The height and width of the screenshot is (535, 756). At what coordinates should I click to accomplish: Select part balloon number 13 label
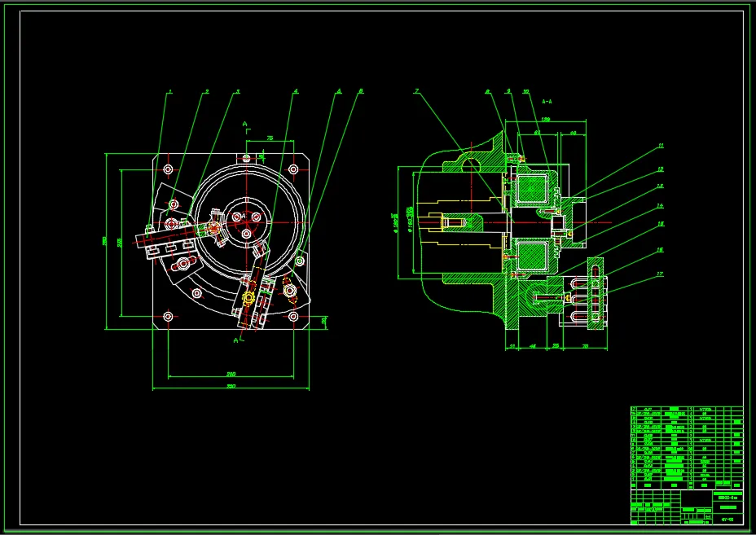coord(660,186)
